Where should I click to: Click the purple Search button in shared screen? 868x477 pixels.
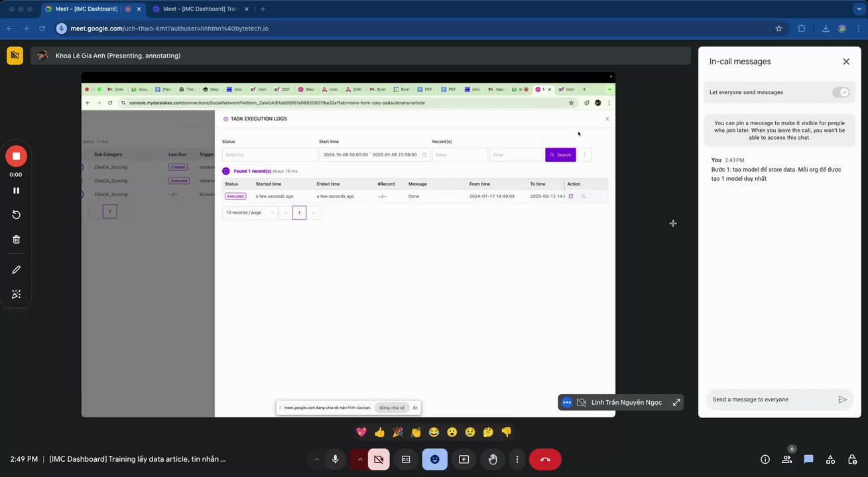click(x=560, y=154)
